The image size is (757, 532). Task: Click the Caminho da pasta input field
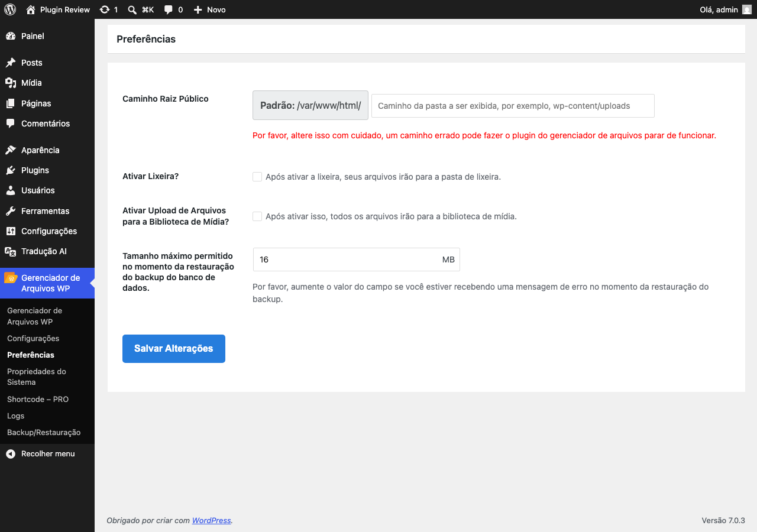point(513,106)
